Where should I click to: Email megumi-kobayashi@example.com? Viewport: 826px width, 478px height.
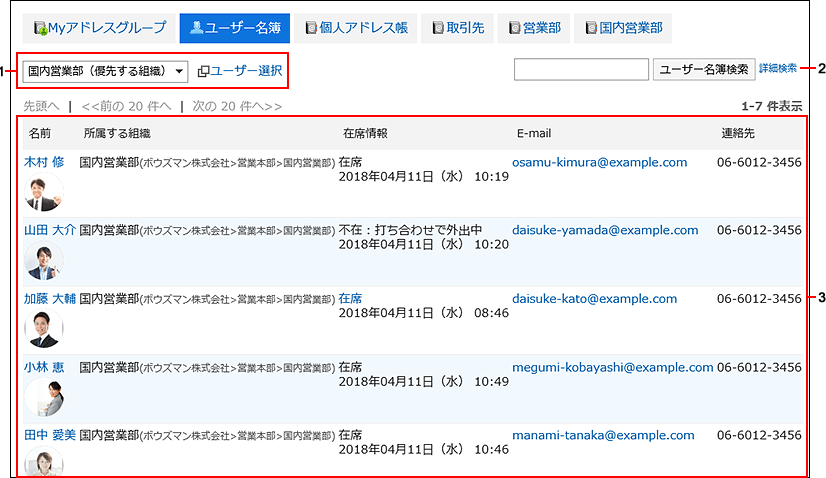pos(613,367)
